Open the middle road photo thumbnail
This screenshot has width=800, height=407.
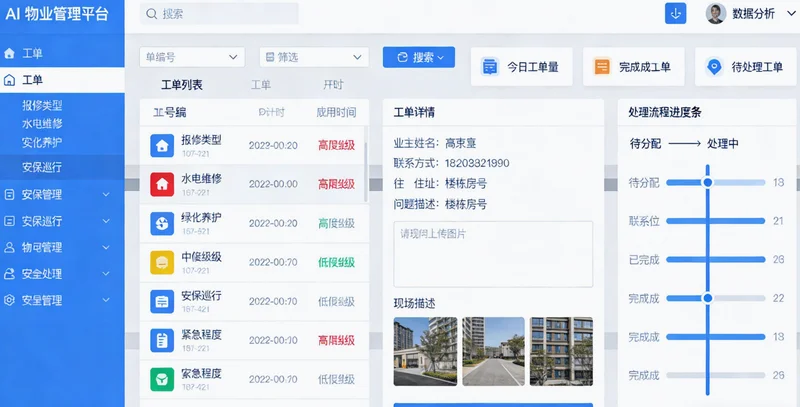coord(493,351)
